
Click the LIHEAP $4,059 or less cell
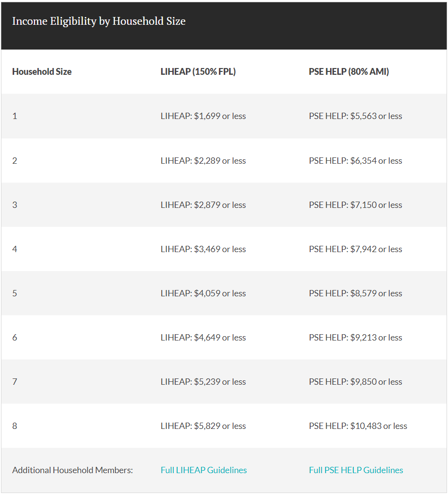(203, 293)
